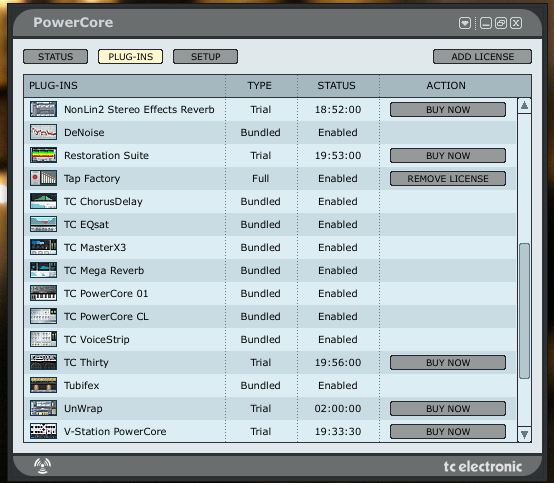Click the UnWrap name text
The width and height of the screenshot is (554, 483).
pyautogui.click(x=83, y=408)
